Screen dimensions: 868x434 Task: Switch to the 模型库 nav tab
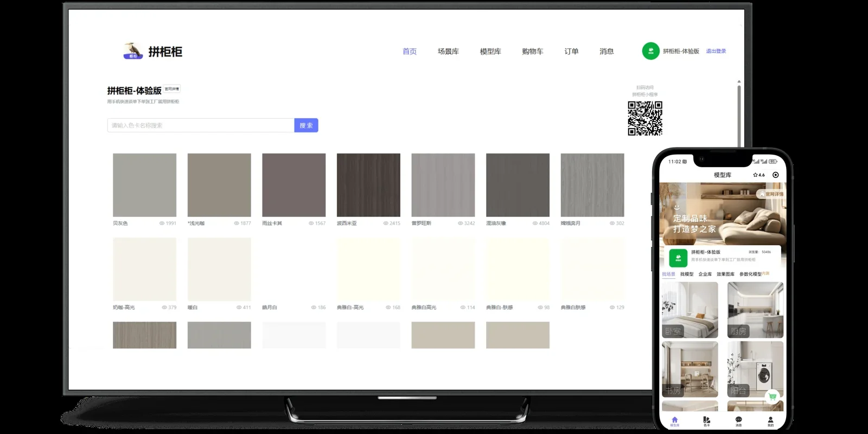point(490,52)
